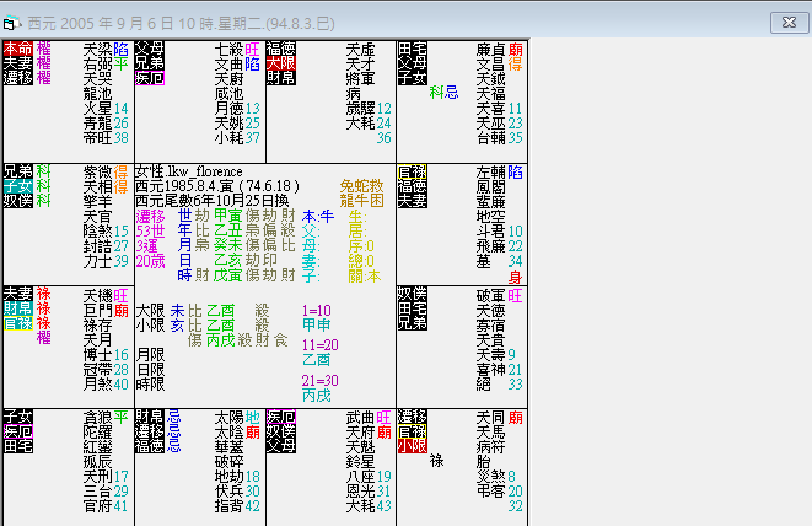Toggle the yellow-boxed 小限 marker beside 天同
This screenshot has height=526, width=812.
pyautogui.click(x=412, y=446)
